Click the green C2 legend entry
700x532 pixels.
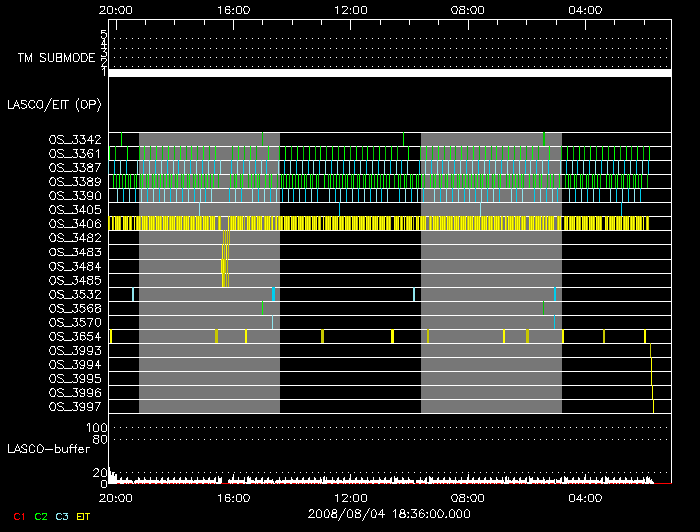[x=41, y=515]
